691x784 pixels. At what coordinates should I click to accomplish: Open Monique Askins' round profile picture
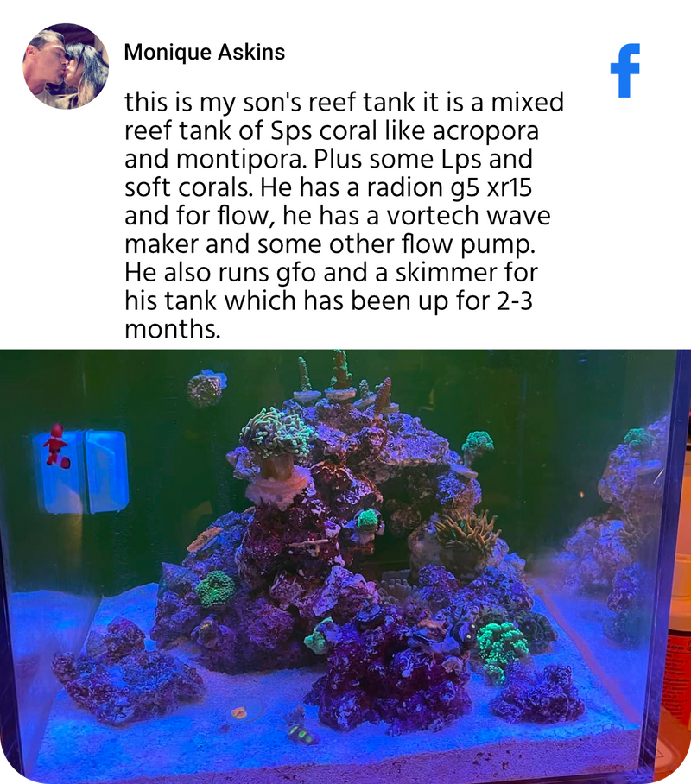point(66,66)
